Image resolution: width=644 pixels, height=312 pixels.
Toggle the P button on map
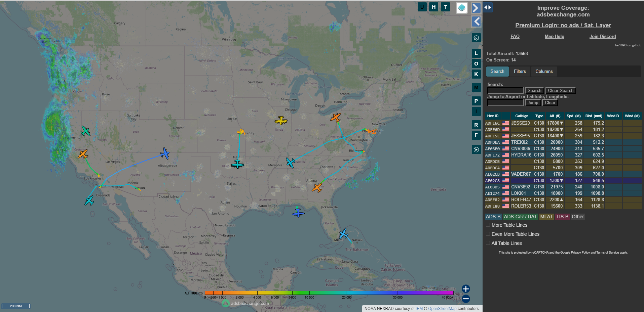tap(476, 101)
